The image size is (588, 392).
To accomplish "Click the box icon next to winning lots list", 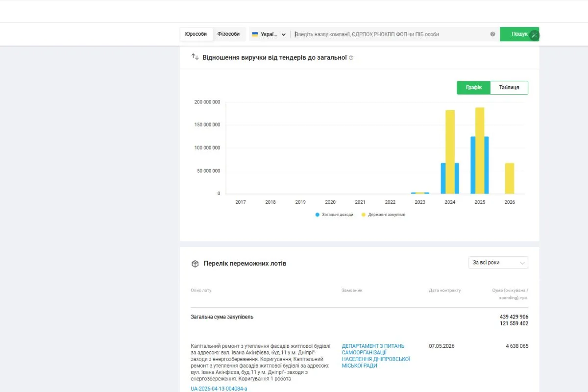I will click(x=195, y=264).
